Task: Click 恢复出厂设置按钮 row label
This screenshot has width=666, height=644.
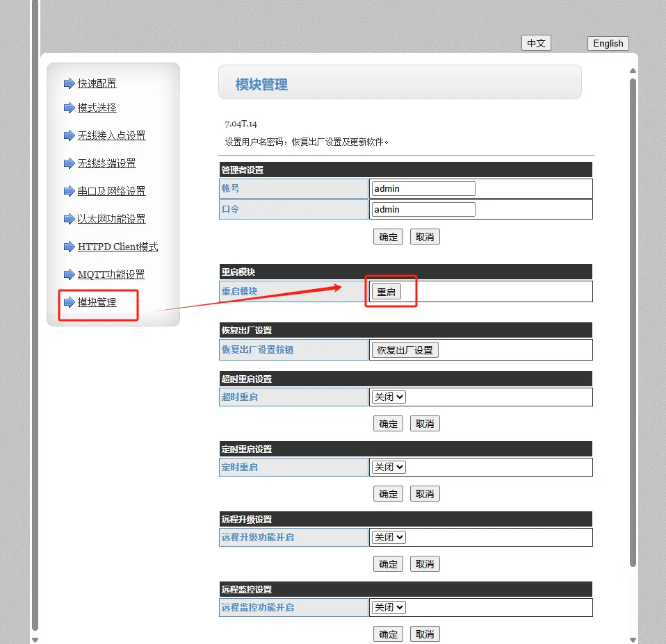Action: [257, 349]
